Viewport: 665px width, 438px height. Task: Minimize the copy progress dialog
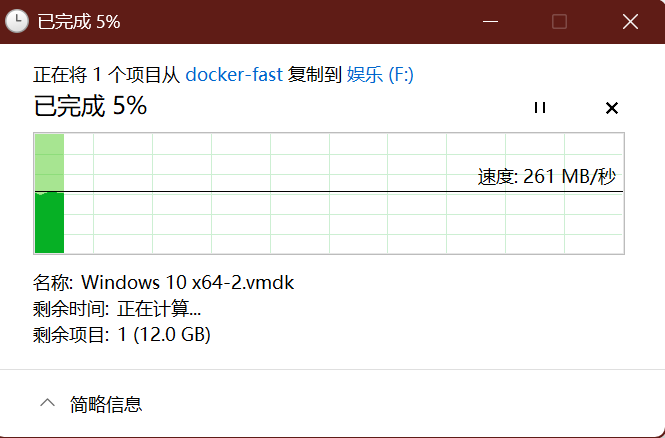[491, 21]
